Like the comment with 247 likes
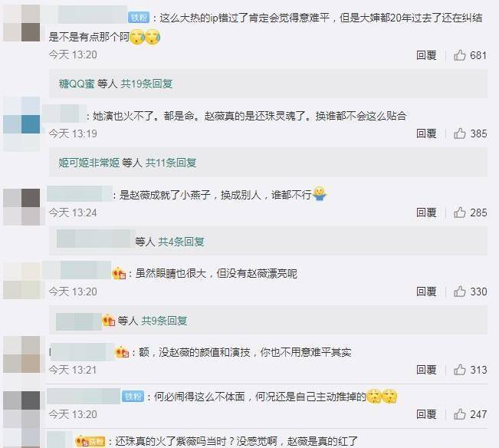The height and width of the screenshot is (448, 499). 460,414
